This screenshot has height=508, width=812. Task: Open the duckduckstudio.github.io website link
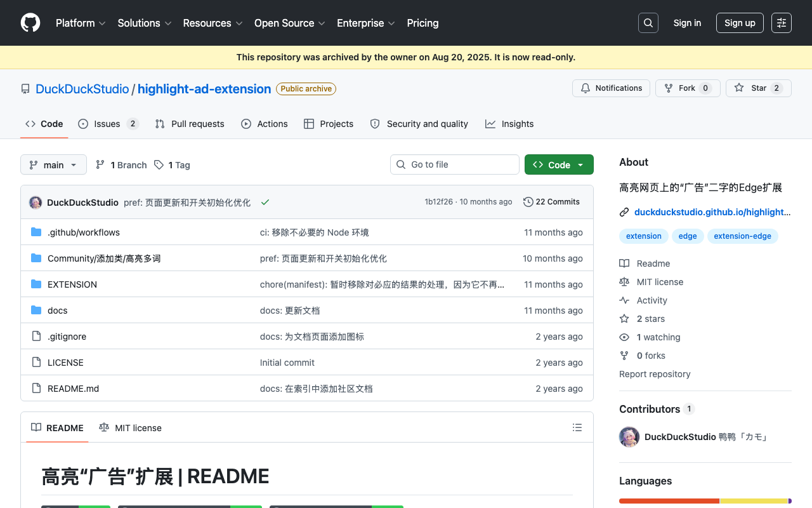point(712,212)
